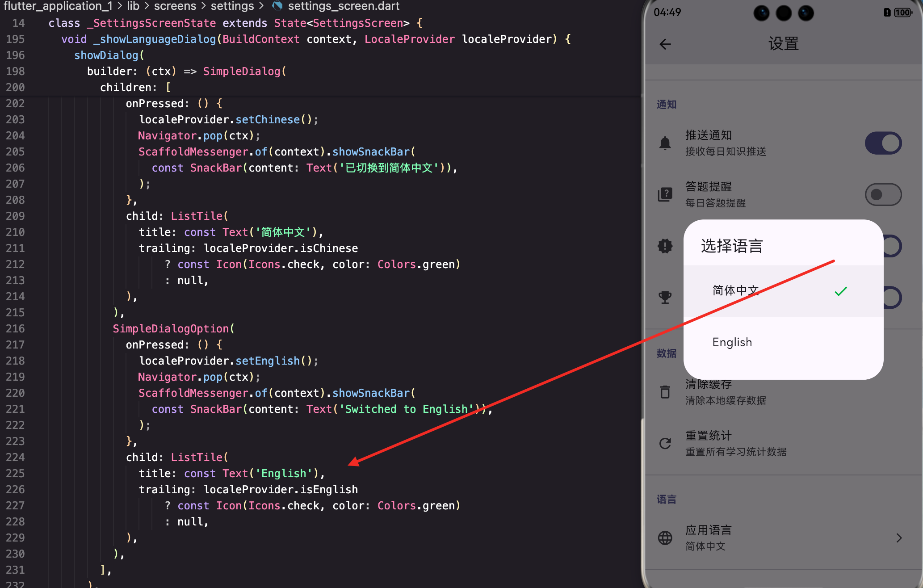Open the 应用语言 settings row
923x588 pixels.
click(783, 538)
